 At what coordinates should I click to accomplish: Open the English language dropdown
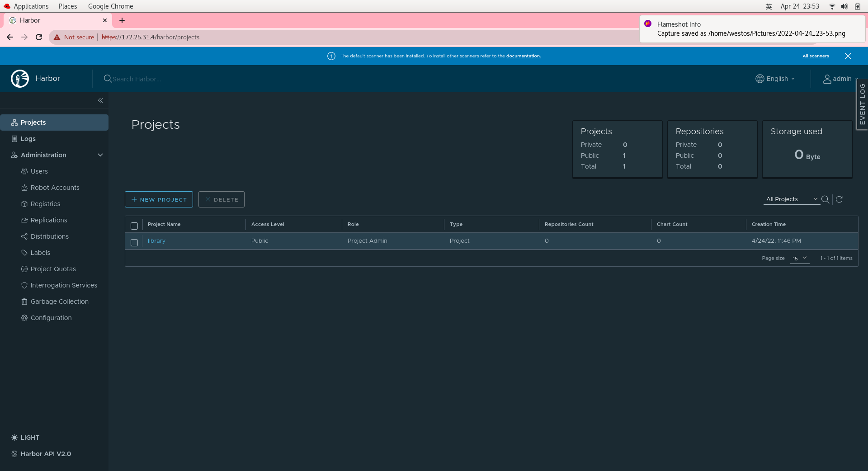775,79
